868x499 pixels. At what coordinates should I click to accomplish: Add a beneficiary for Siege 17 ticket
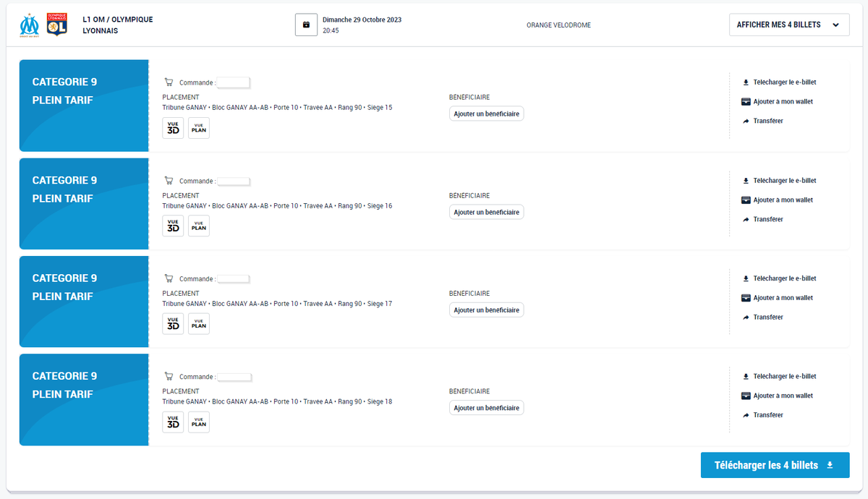coord(486,310)
